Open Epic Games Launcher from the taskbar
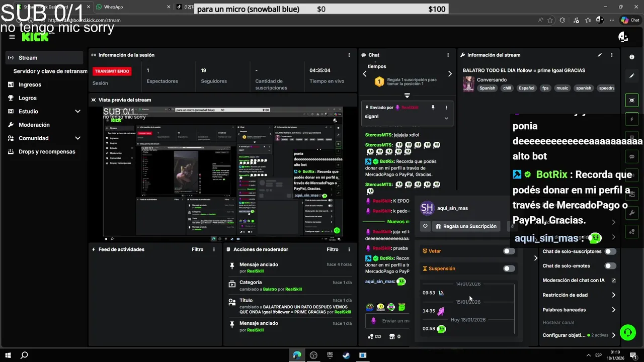Viewport: 644px width, 362px height. click(330, 355)
